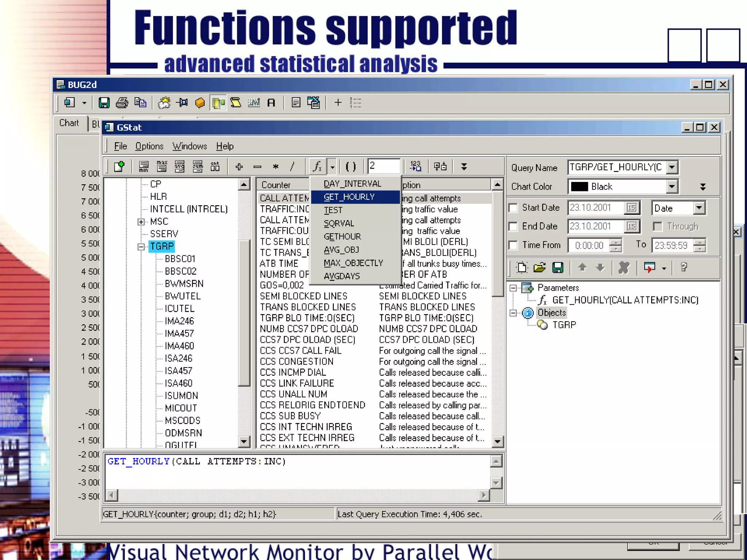Click the open folder icon in query panel
Screen dimensions: 747x560
click(x=540, y=268)
